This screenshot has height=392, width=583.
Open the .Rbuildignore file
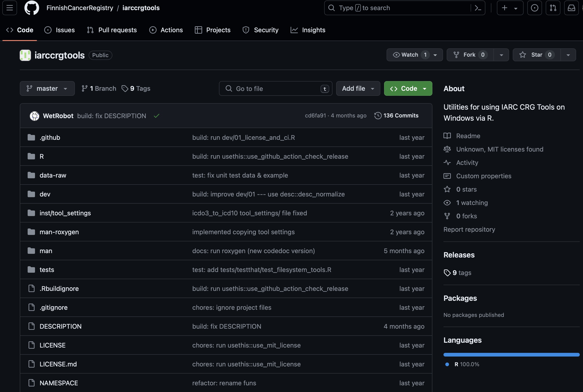click(x=59, y=289)
